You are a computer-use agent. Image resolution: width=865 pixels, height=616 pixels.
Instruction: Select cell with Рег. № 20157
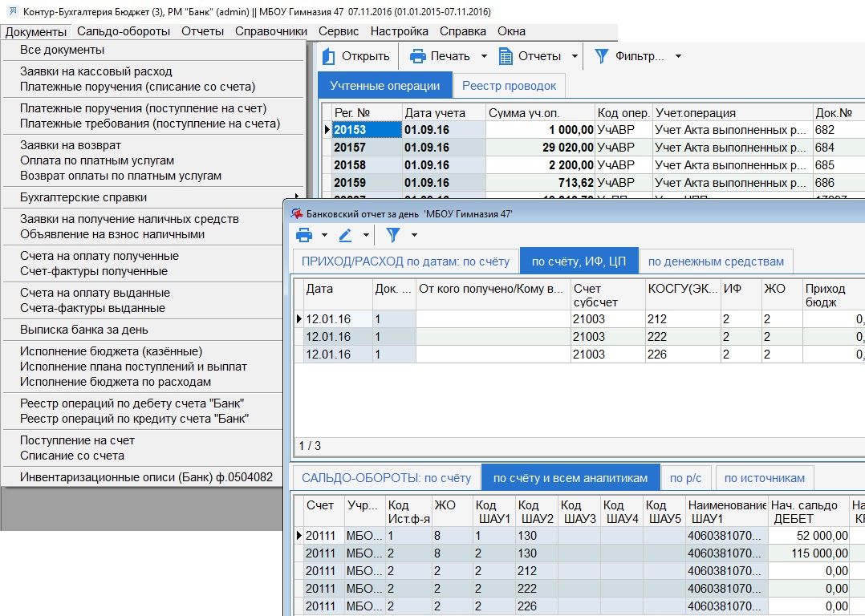tap(368, 148)
